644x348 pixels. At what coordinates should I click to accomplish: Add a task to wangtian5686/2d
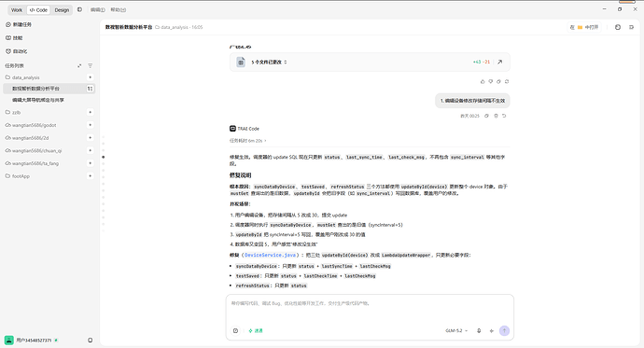pos(90,137)
